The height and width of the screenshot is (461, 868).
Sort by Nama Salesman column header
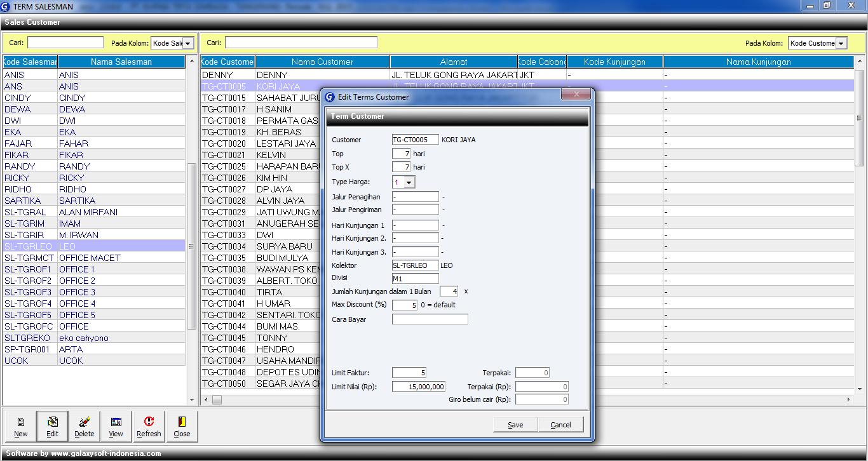(x=121, y=62)
